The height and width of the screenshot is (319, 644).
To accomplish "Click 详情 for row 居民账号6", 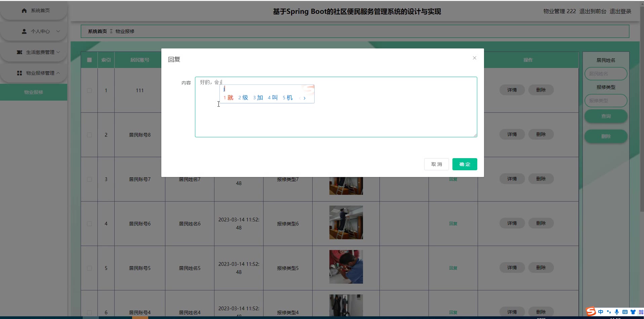I will click(512, 223).
